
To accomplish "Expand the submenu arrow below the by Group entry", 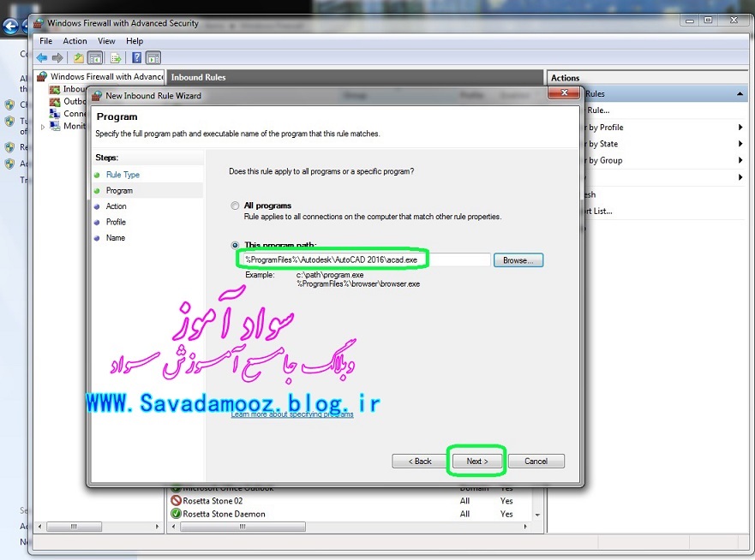I will pyautogui.click(x=740, y=177).
